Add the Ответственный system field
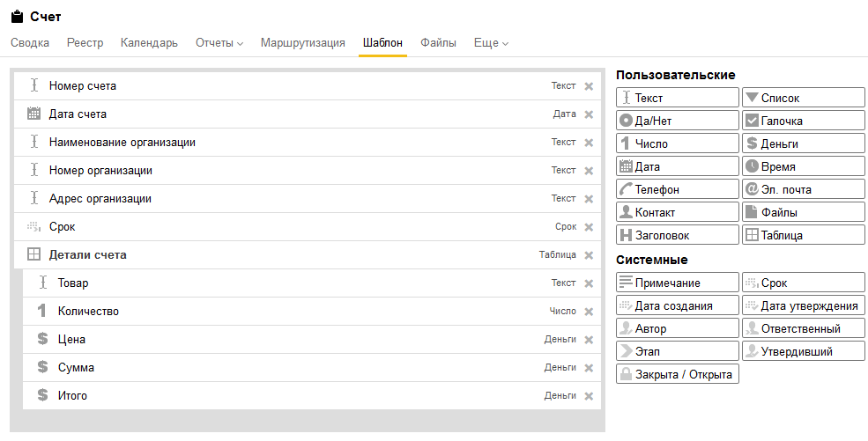The height and width of the screenshot is (441, 868). pos(804,328)
